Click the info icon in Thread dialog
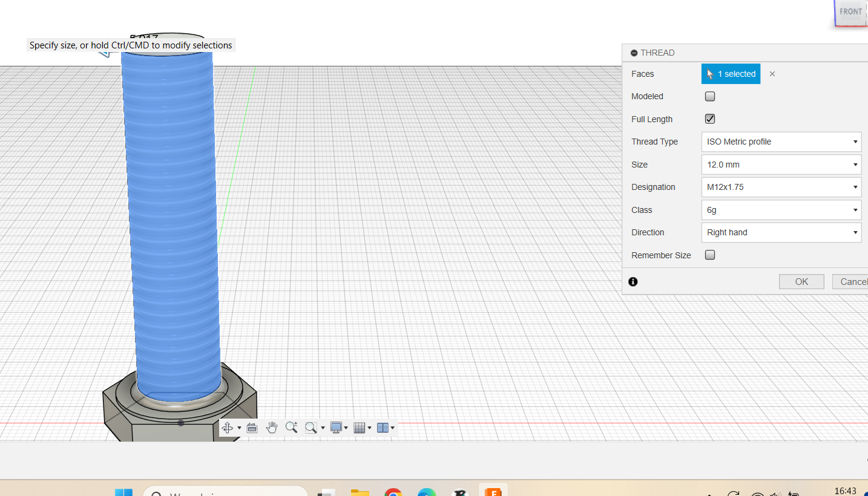 [x=633, y=282]
